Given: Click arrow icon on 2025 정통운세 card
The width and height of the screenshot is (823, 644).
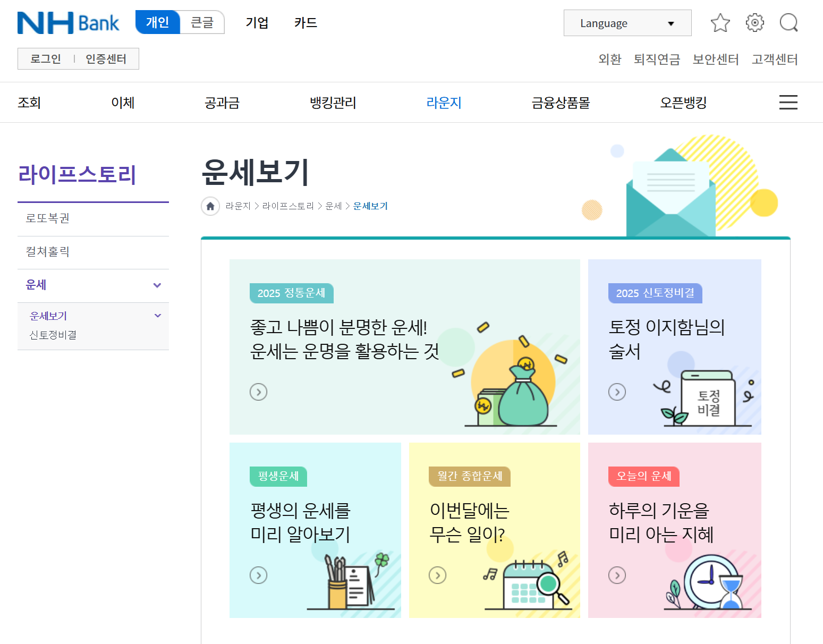Looking at the screenshot, I should (259, 392).
